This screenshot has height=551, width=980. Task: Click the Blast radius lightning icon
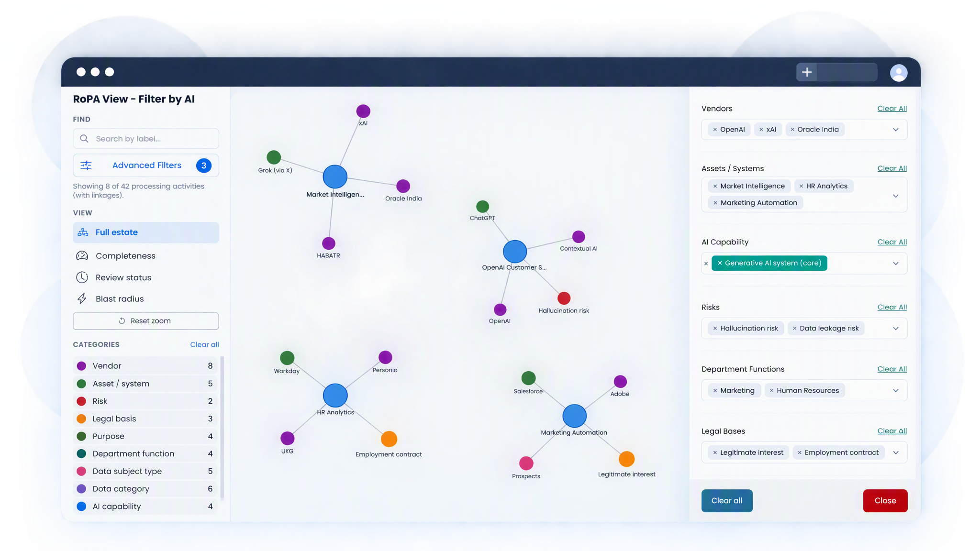(82, 299)
